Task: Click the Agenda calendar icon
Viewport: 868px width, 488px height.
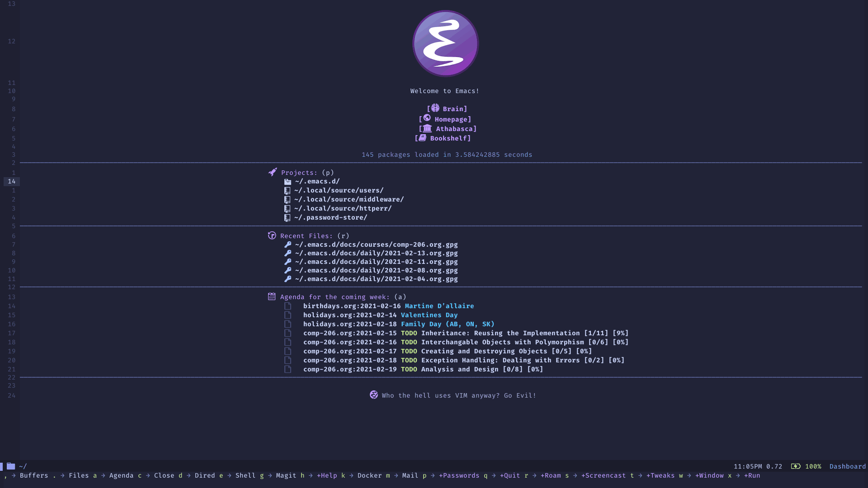Action: (272, 296)
